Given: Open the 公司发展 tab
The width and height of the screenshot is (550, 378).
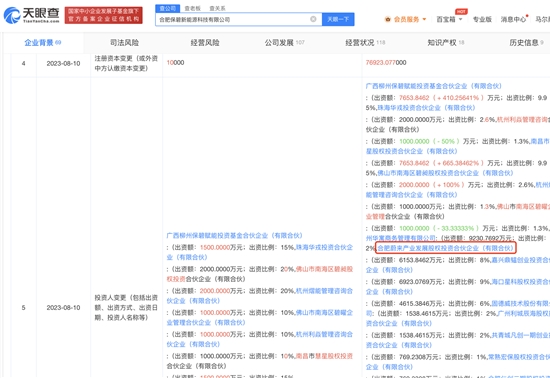Looking at the screenshot, I should pos(284,42).
